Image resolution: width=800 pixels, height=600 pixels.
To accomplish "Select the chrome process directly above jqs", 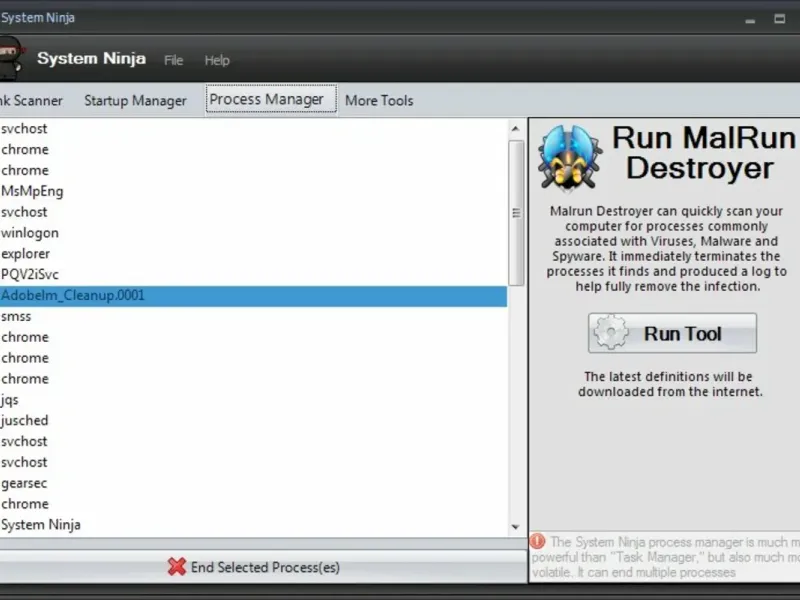I will point(253,379).
